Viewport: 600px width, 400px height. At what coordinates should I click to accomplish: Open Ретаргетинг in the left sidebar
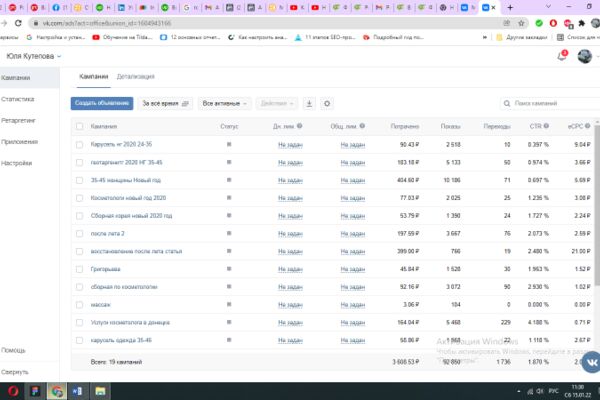pos(18,121)
